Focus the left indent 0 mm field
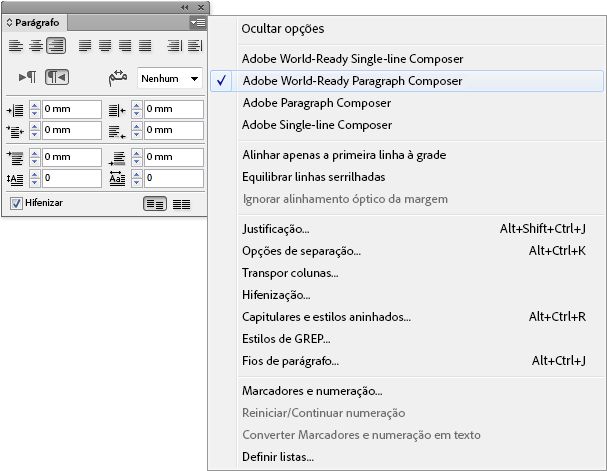This screenshot has width=607, height=471. (72, 109)
